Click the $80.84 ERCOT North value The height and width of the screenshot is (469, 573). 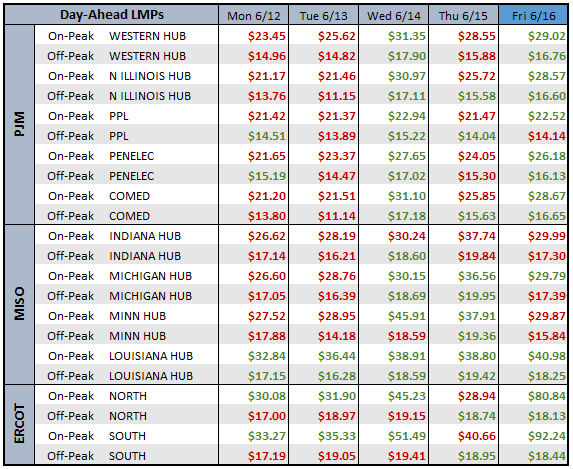pyautogui.click(x=547, y=396)
